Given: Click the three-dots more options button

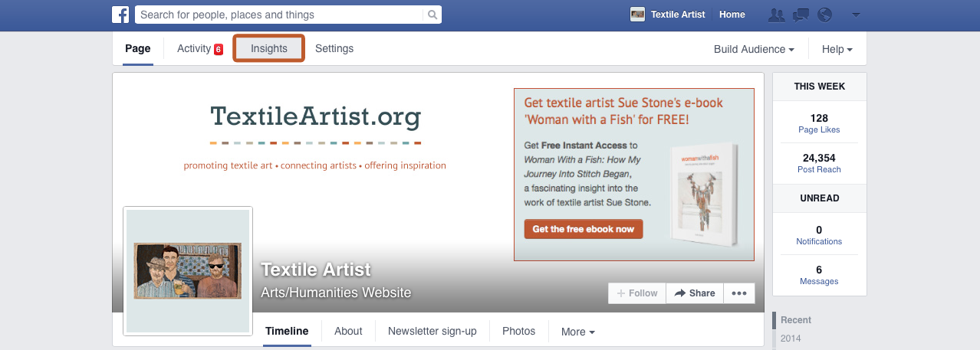Looking at the screenshot, I should point(739,293).
